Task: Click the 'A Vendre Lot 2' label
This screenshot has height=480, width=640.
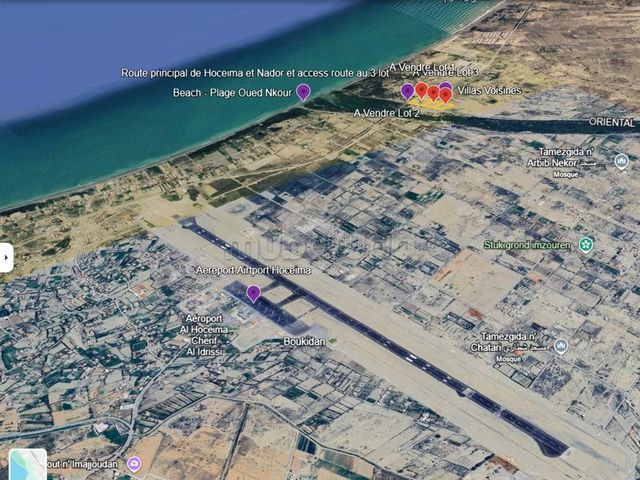Action: 387,114
